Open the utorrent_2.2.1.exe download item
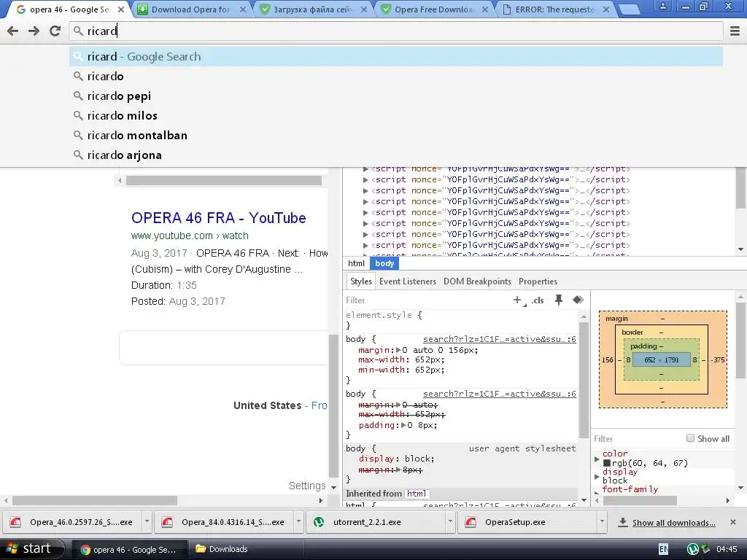This screenshot has height=560, width=747. point(377,522)
